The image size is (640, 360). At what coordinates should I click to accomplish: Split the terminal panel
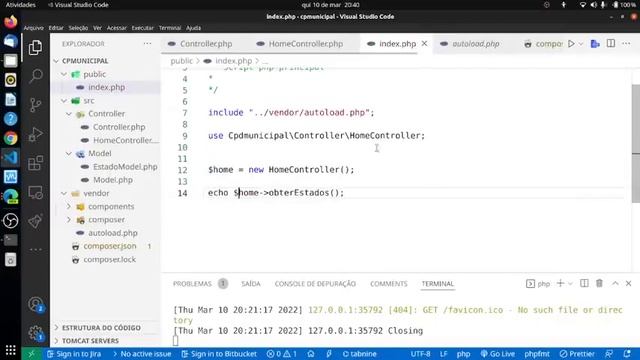coord(584,283)
